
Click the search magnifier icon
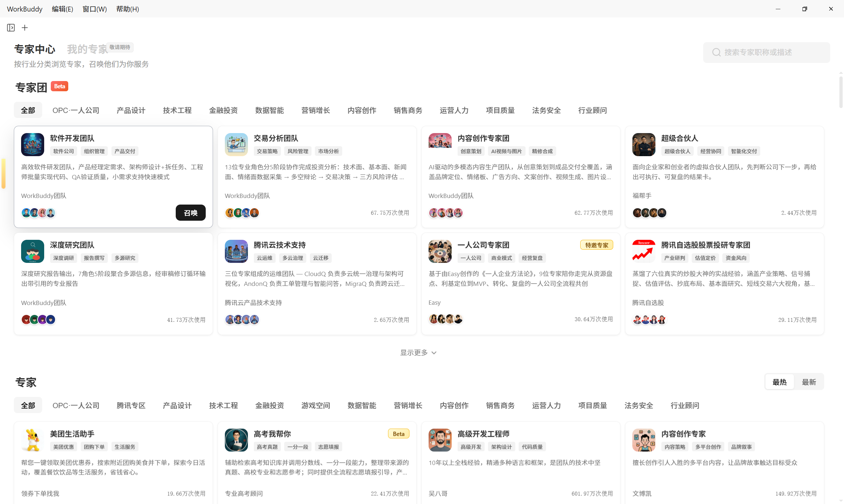716,52
